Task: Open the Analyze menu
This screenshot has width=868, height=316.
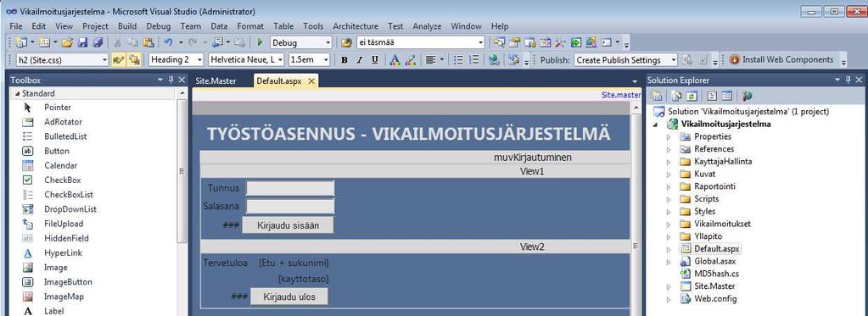Action: 427,26
